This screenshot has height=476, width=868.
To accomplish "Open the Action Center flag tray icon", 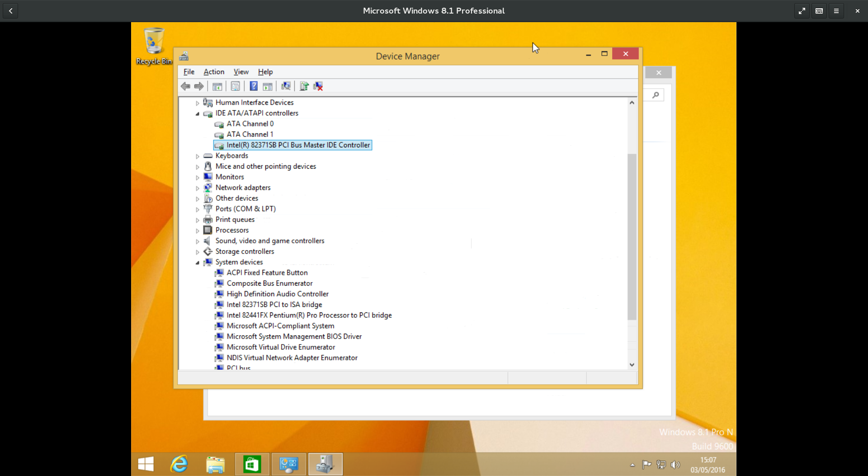I will pos(646,464).
